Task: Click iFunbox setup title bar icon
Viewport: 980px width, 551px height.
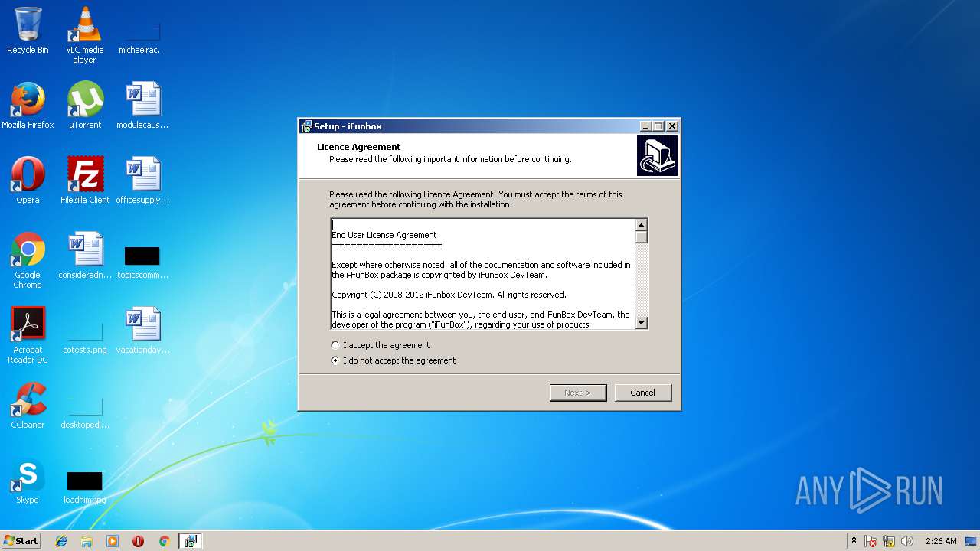Action: click(306, 126)
